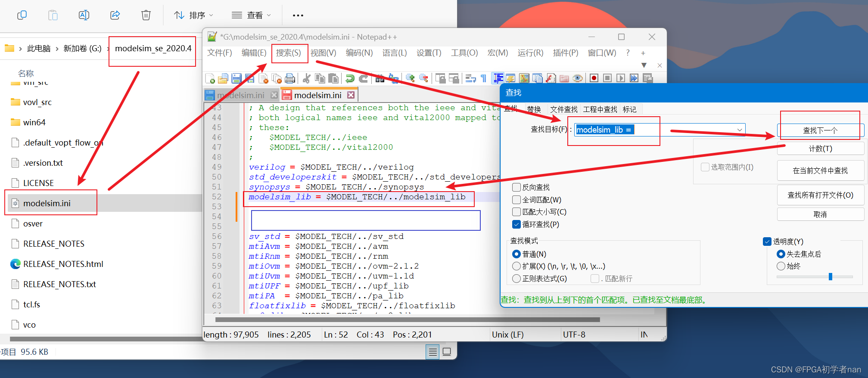Viewport: 868px width, 378px height.
Task: Switch to 替换 tab in Find dialog
Action: [534, 109]
